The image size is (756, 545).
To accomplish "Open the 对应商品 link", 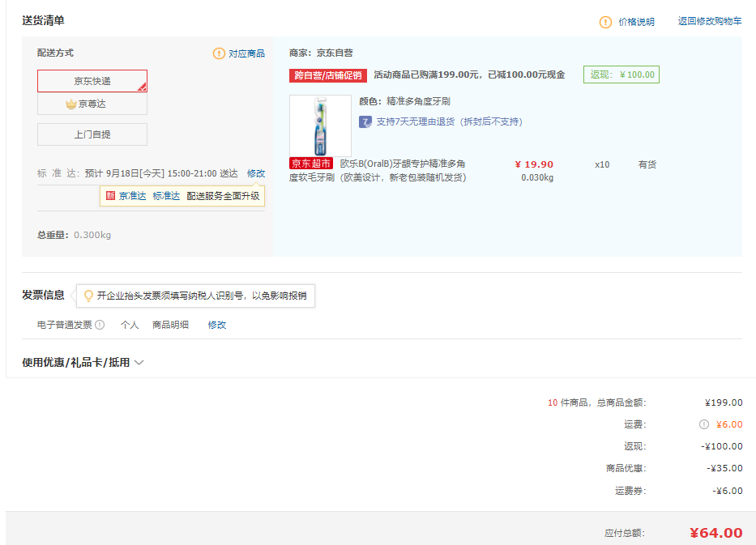I will click(x=247, y=53).
